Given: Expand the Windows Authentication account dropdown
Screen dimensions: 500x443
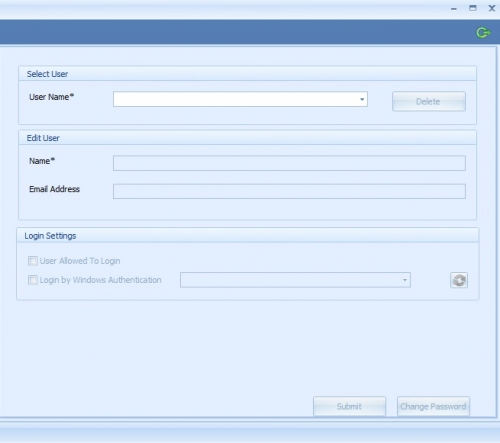Looking at the screenshot, I should click(405, 280).
